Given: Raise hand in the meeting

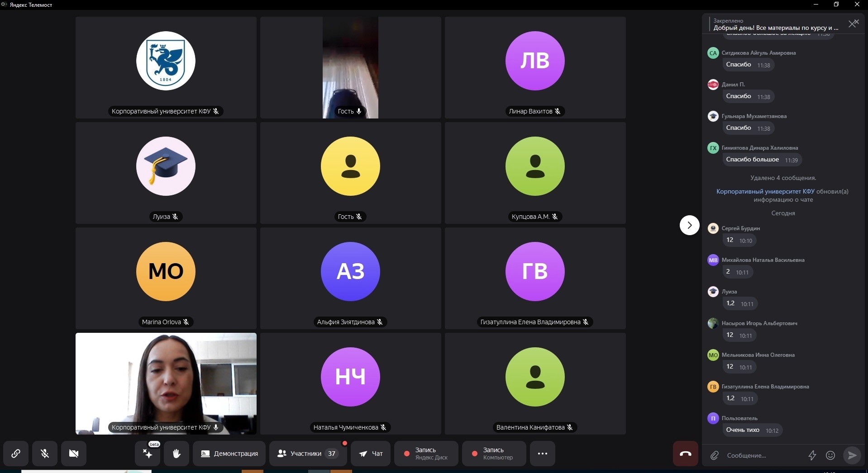Looking at the screenshot, I should (x=176, y=453).
